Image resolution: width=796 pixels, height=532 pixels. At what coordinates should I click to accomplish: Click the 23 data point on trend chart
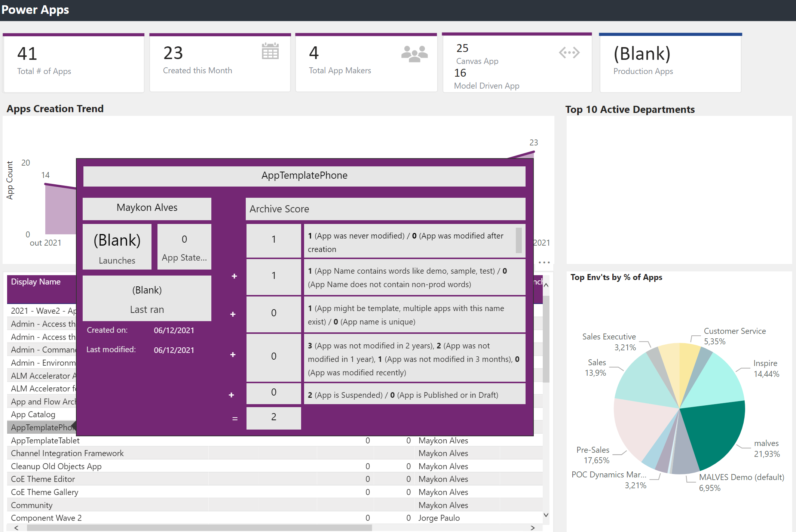point(534,151)
